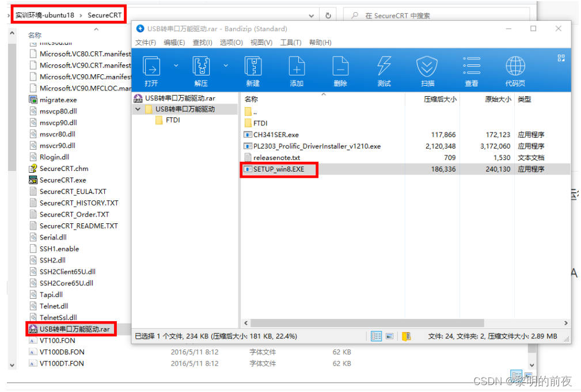The image size is (581, 392).
Task: Click the horizontal scrollbar right arrow
Action: click(566, 323)
